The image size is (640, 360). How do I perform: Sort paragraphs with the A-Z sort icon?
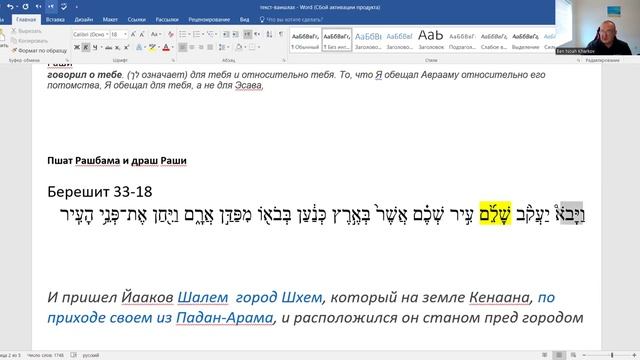click(x=269, y=34)
